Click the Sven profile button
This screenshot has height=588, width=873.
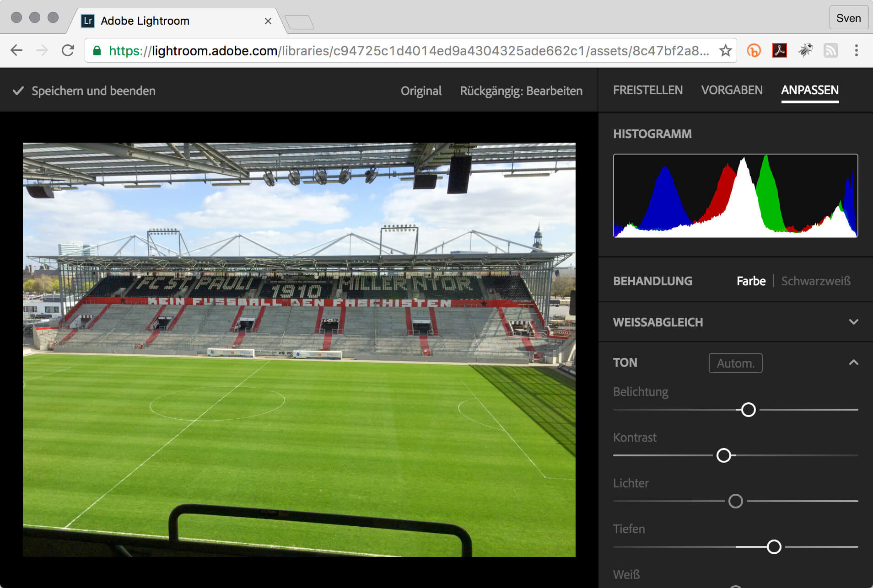(x=849, y=18)
